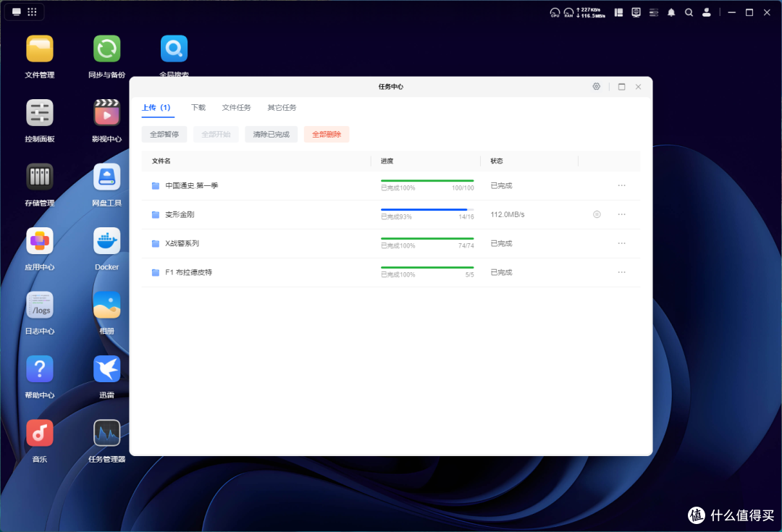Screen dimensions: 782x532
Task: Select the 中国通史 第一季 folder row
Action: pos(391,185)
